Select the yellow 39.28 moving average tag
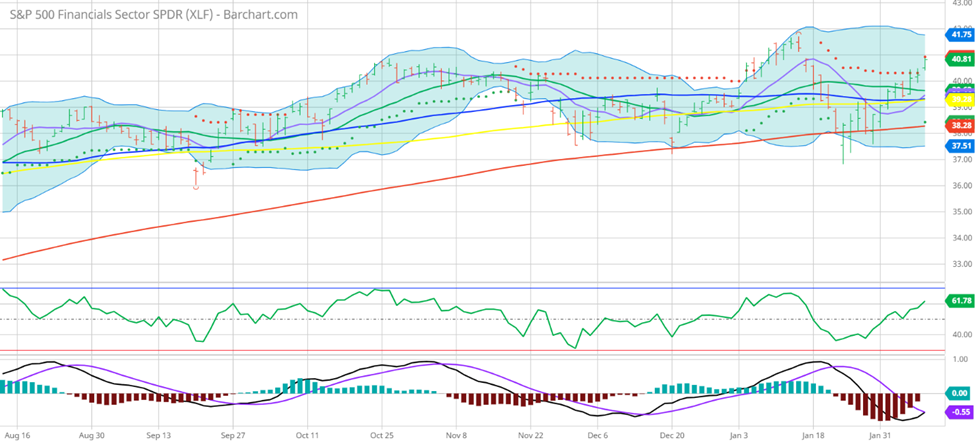 [959, 99]
